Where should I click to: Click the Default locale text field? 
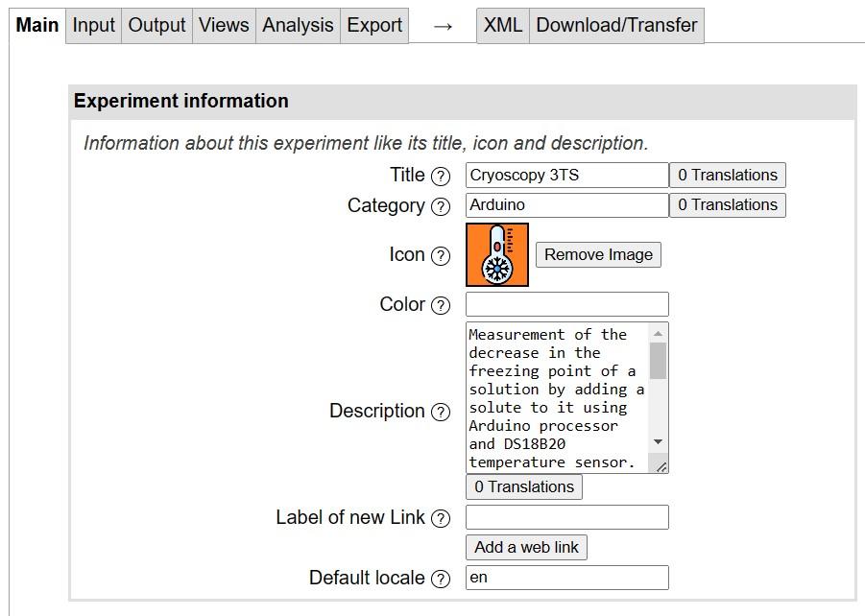566,578
